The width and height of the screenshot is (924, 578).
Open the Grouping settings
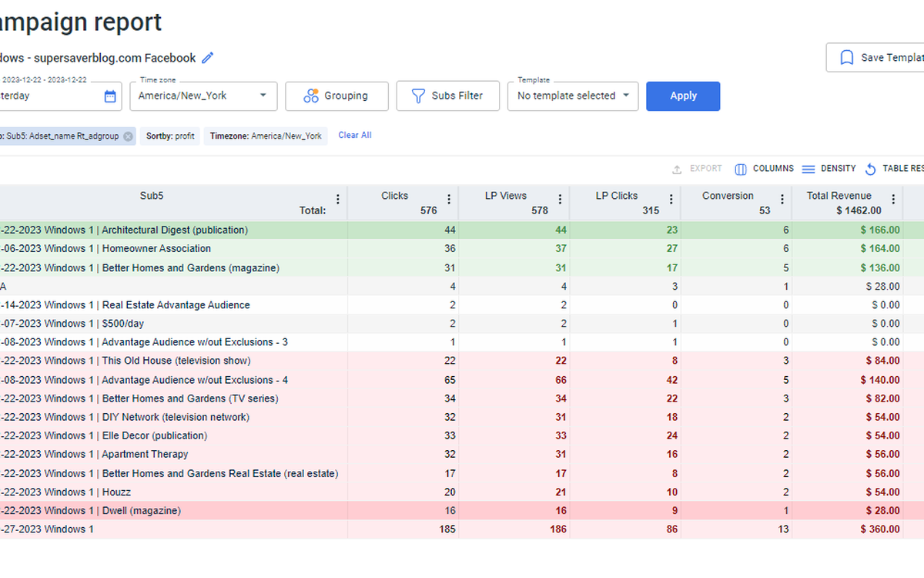[x=335, y=96]
